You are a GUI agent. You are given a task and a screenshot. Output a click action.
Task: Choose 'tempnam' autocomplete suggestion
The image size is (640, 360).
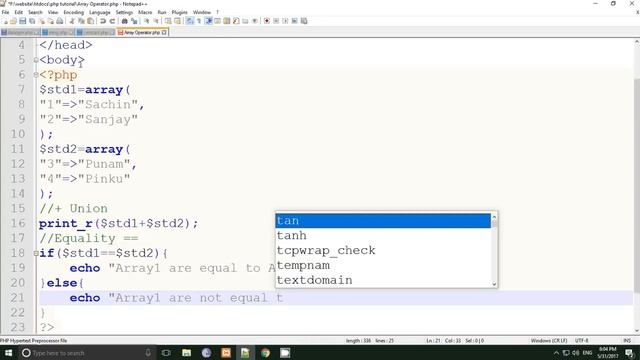(383, 265)
